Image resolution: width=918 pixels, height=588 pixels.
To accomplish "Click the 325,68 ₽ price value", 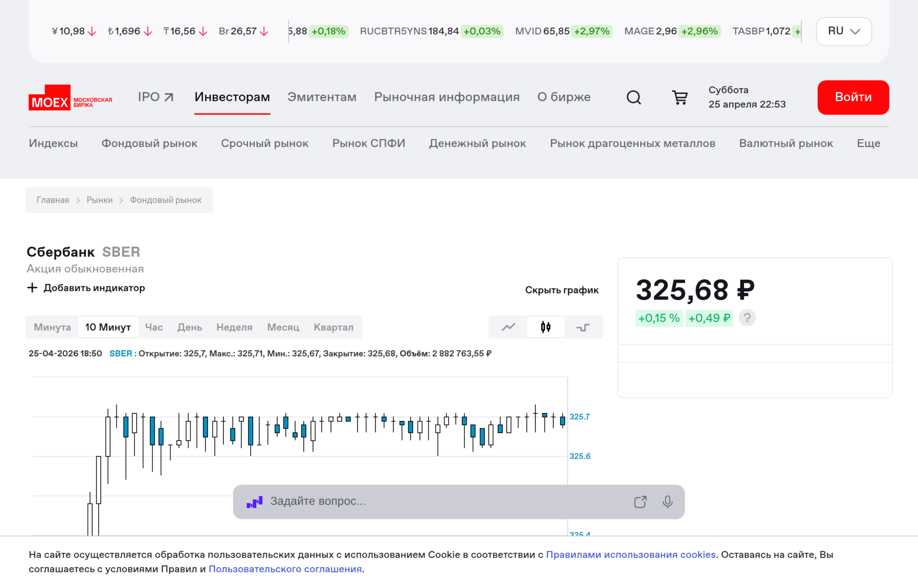I will click(695, 290).
